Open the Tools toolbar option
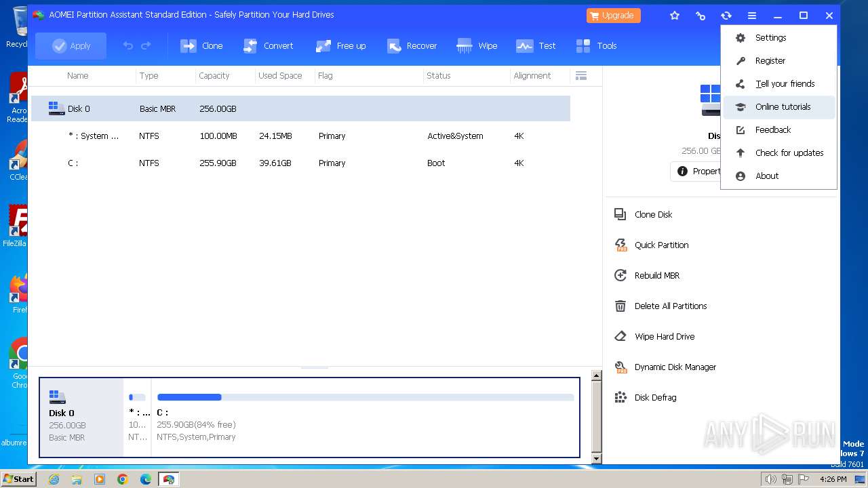The width and height of the screenshot is (868, 488). [596, 46]
